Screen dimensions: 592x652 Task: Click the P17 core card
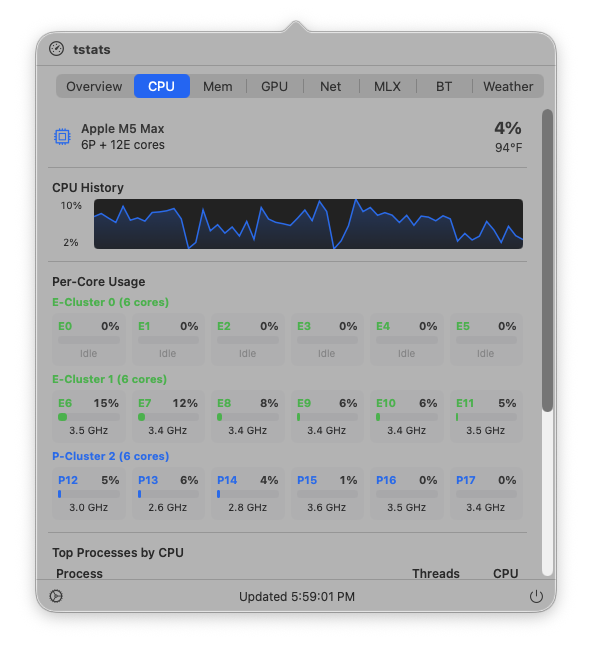pyautogui.click(x=486, y=493)
